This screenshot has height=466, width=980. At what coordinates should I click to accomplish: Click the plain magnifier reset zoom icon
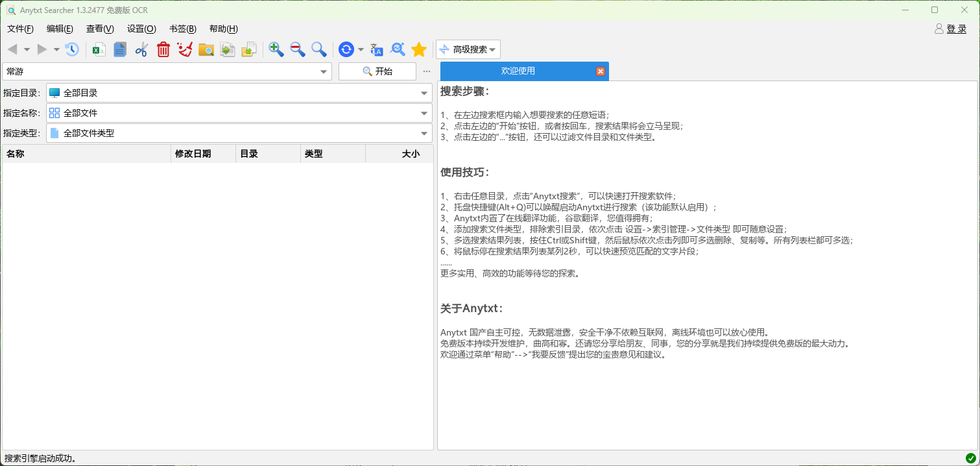point(318,49)
